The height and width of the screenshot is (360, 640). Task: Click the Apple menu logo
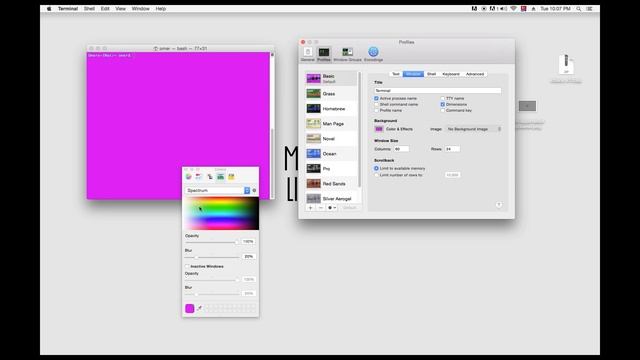49,9
